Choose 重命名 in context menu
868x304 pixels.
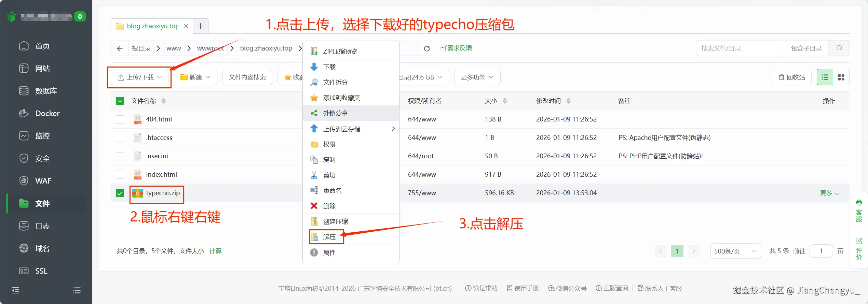pyautogui.click(x=351, y=190)
